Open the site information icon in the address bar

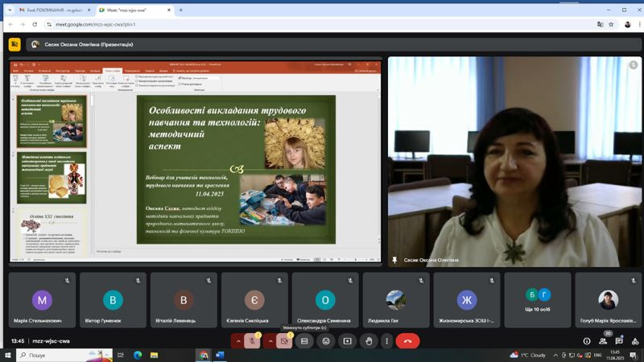tap(49, 25)
